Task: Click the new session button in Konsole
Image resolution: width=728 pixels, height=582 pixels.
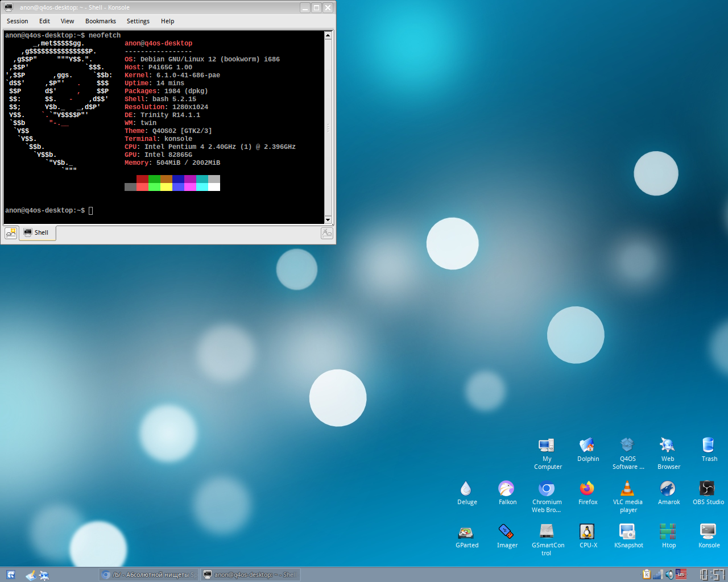Action: pos(11,233)
